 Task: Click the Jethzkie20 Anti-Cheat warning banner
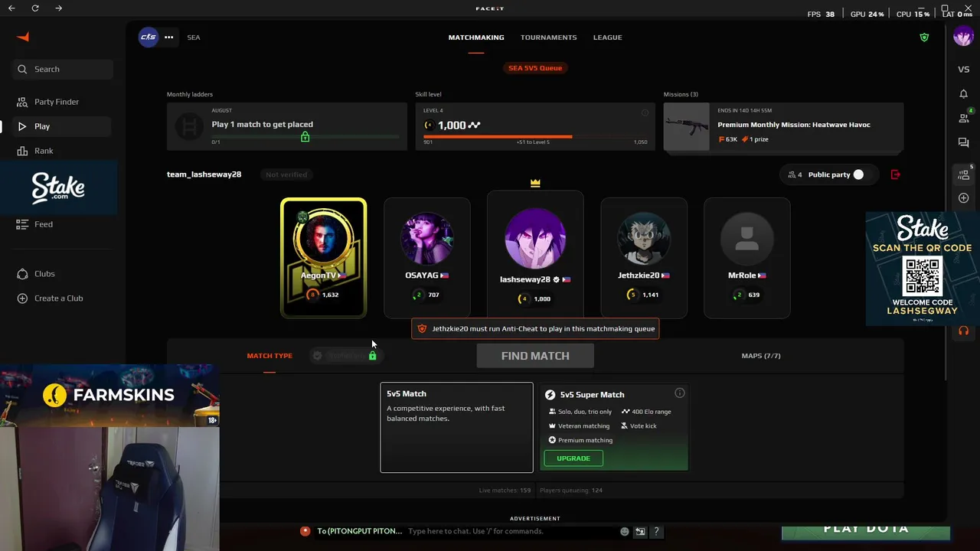pos(535,329)
